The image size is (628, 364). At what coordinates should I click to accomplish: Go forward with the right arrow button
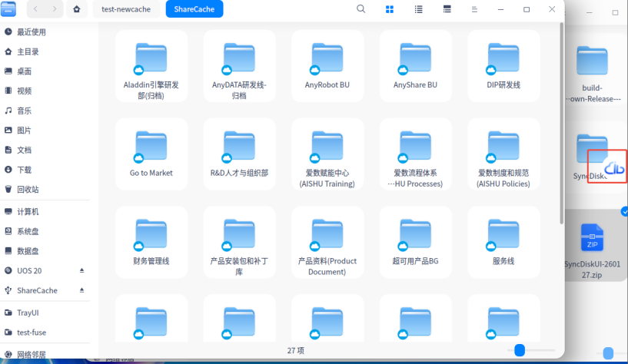pyautogui.click(x=55, y=9)
